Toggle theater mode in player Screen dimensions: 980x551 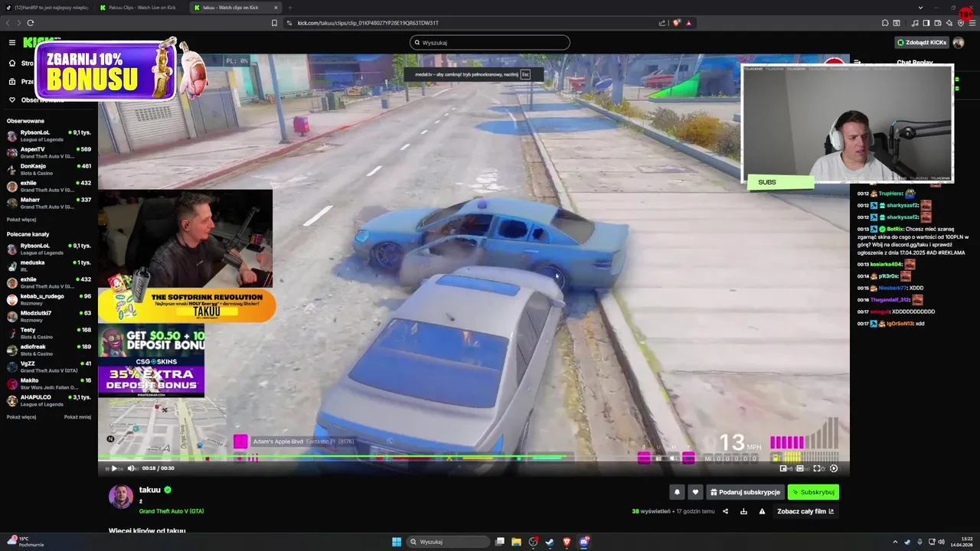[800, 468]
